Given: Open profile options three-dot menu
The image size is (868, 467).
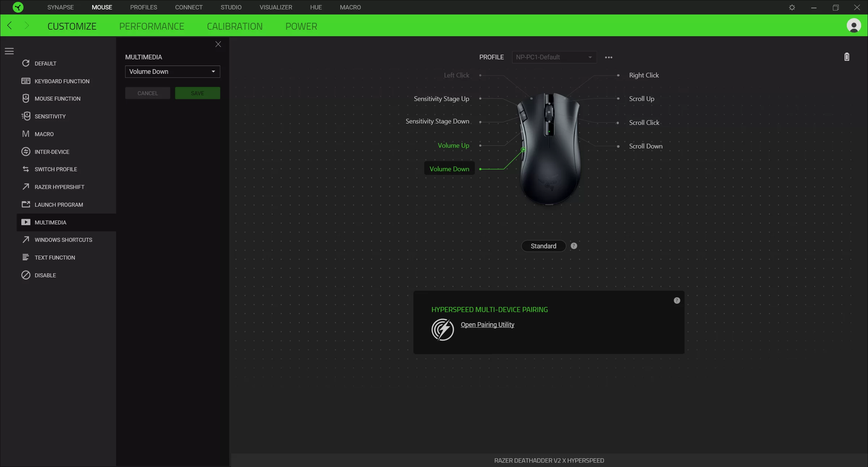Looking at the screenshot, I should click(609, 57).
